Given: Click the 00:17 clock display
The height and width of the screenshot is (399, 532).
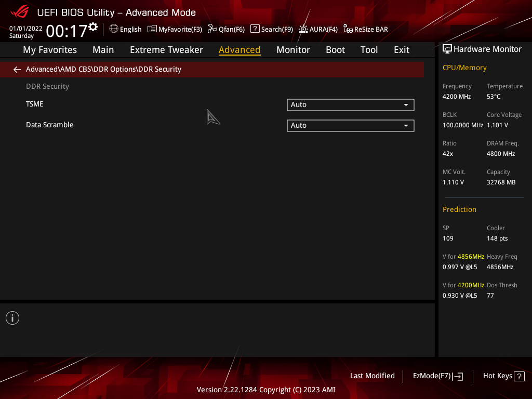Looking at the screenshot, I should coord(66,31).
